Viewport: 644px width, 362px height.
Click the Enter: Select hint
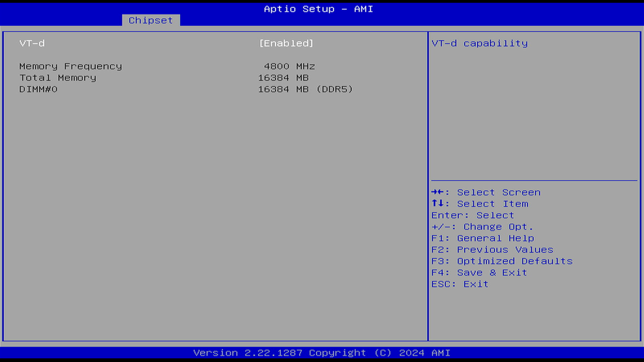[x=473, y=215]
